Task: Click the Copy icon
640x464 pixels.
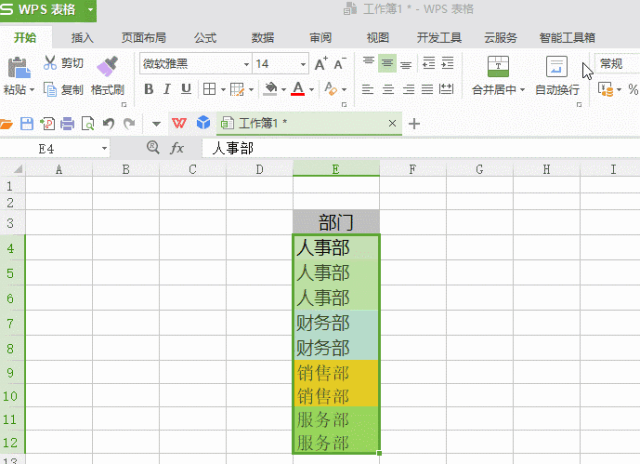Action: [x=50, y=89]
